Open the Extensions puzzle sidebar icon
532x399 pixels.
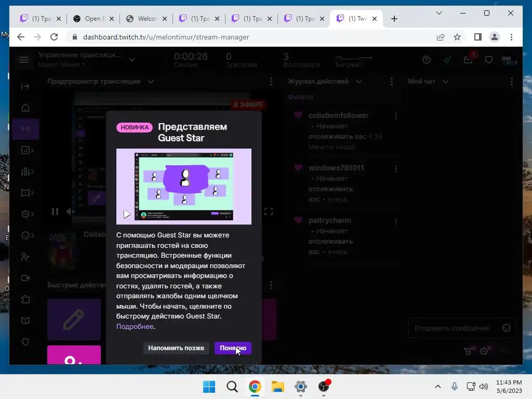25,300
